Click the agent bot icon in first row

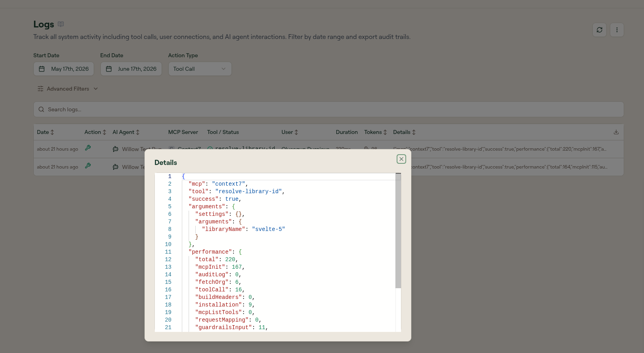tap(116, 149)
